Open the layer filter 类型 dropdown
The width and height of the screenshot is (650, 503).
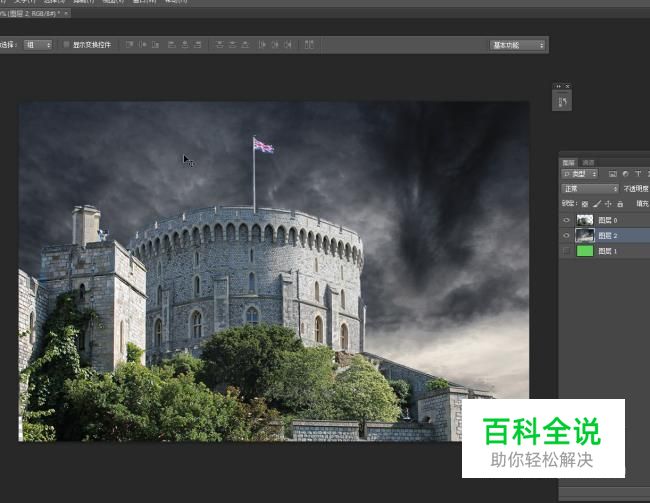[580, 174]
